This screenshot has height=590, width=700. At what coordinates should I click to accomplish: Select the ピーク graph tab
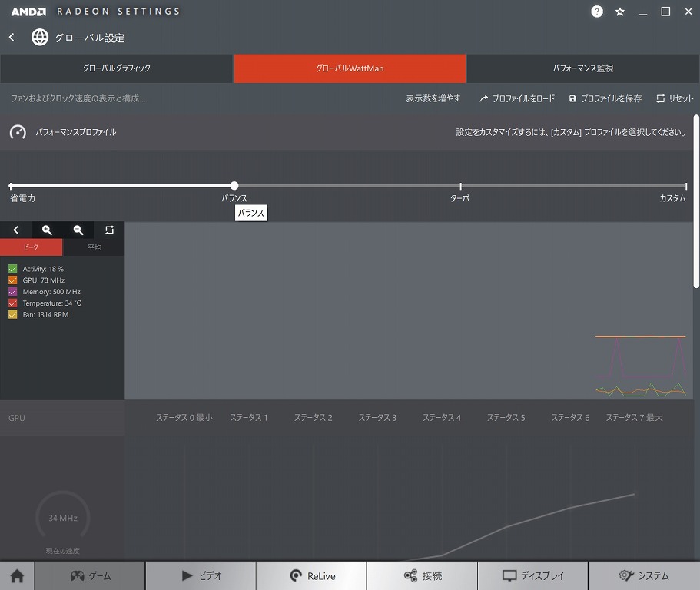click(x=32, y=247)
